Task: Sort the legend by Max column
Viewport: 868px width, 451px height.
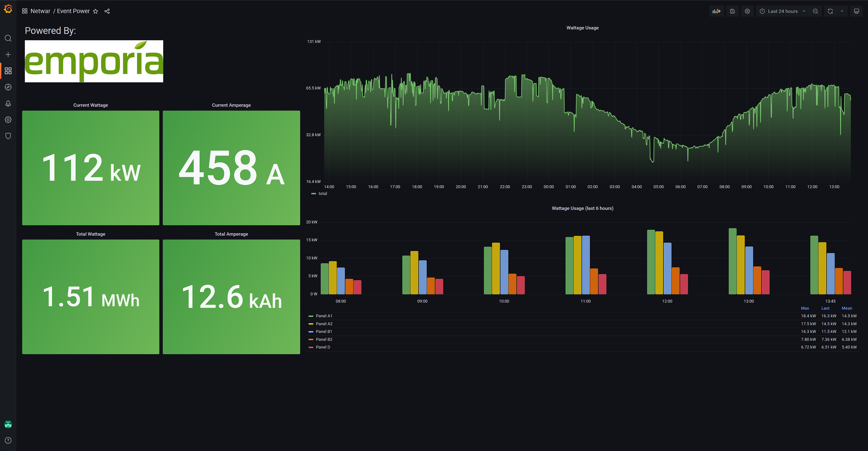Action: coord(805,308)
